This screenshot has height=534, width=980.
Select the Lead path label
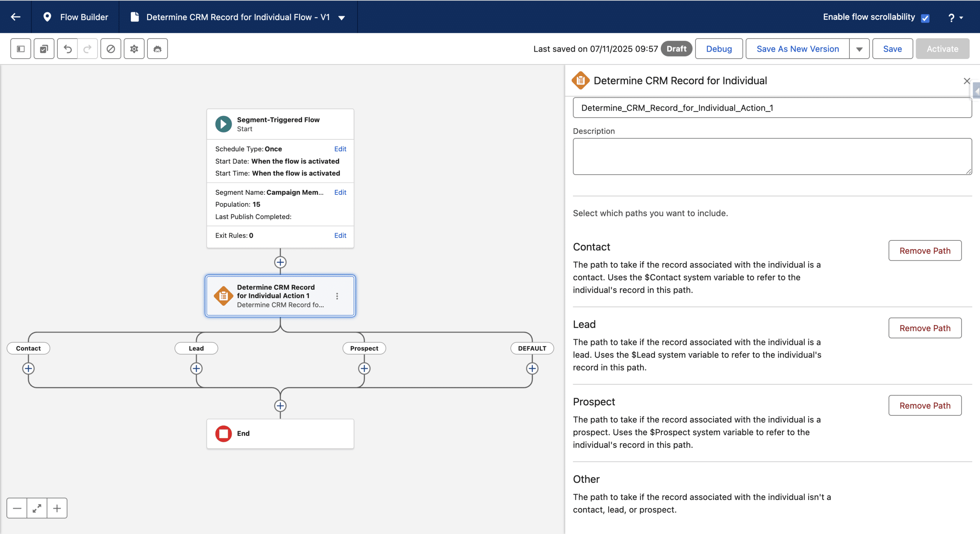click(x=196, y=348)
